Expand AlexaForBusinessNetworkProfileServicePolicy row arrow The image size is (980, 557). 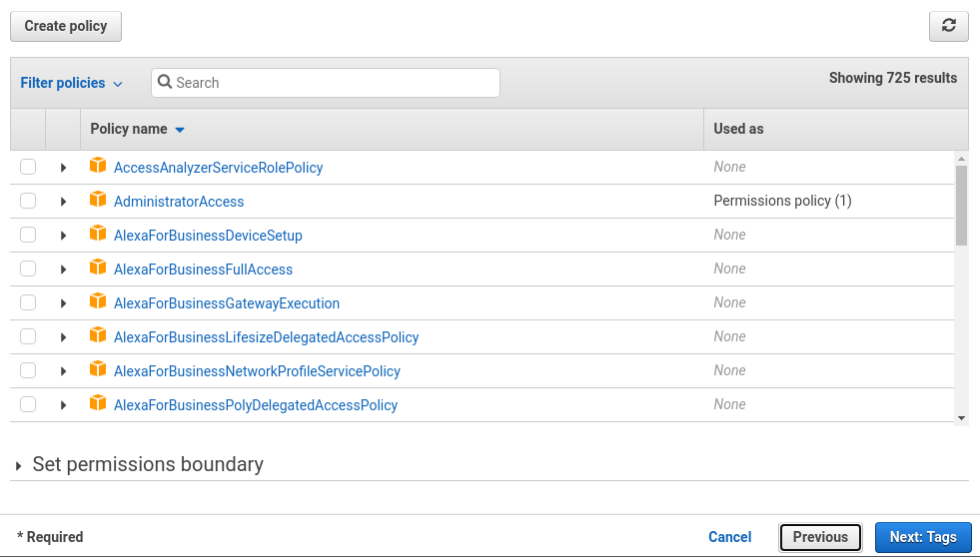click(x=63, y=371)
